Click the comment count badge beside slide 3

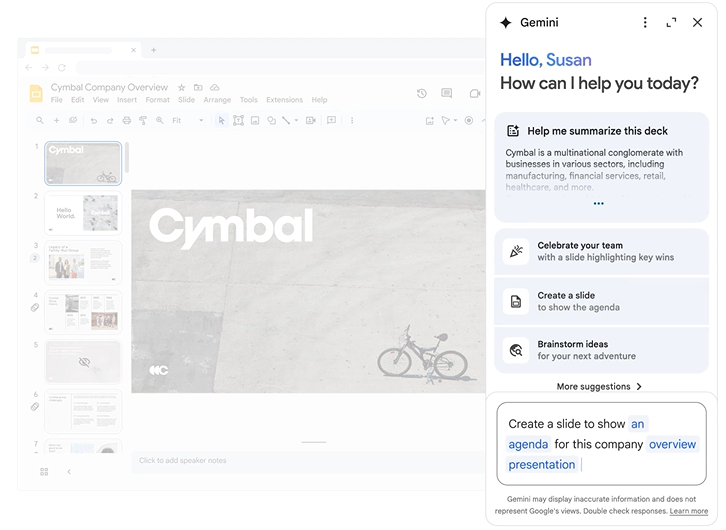(x=35, y=258)
